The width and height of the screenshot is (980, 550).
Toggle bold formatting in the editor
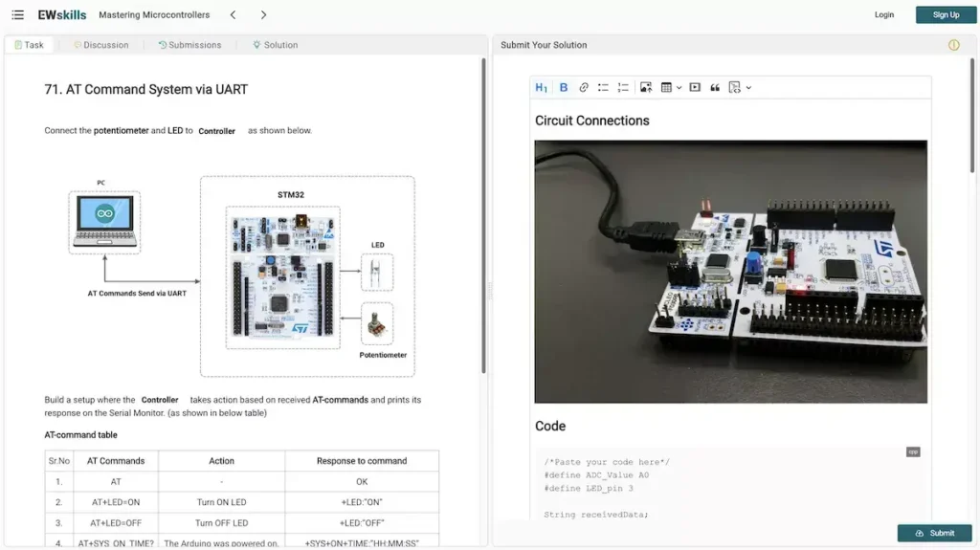coord(563,87)
